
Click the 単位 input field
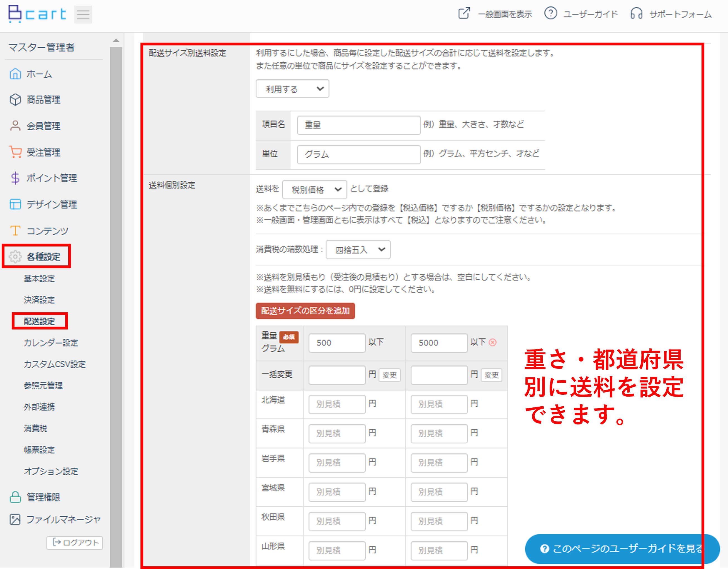358,154
